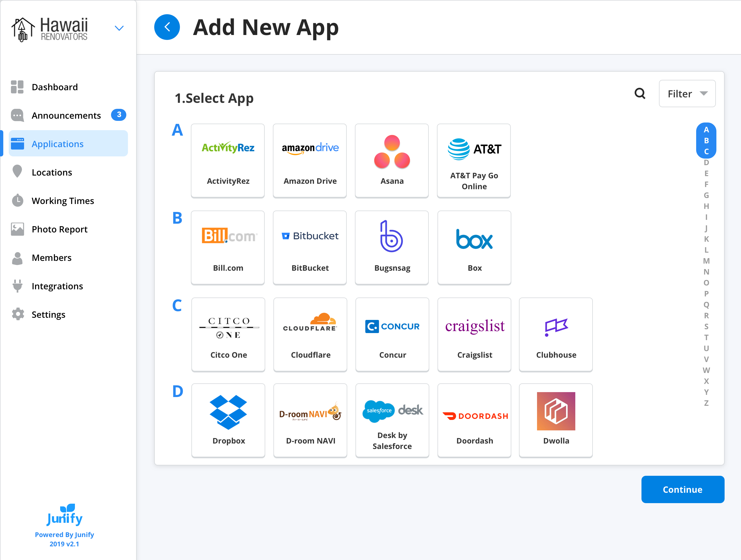Viewport: 741px width, 560px height.
Task: Open Locations in the sidebar
Action: pos(68,172)
